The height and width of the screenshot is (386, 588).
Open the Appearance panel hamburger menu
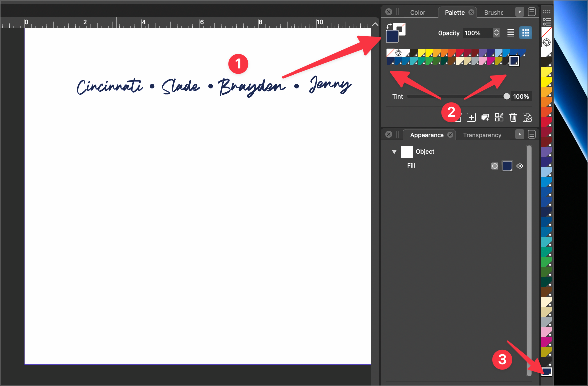click(532, 135)
